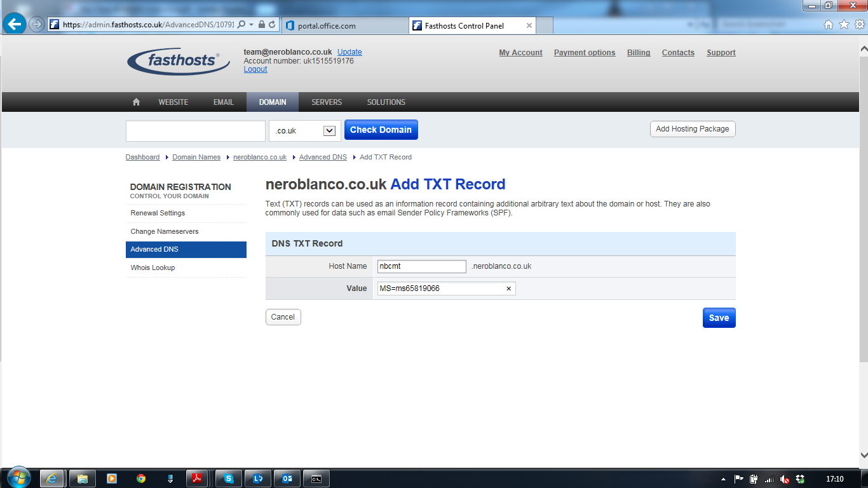Image resolution: width=868 pixels, height=488 pixels.
Task: Follow the neroblanco.co.uk breadcrumb link
Action: pyautogui.click(x=260, y=157)
